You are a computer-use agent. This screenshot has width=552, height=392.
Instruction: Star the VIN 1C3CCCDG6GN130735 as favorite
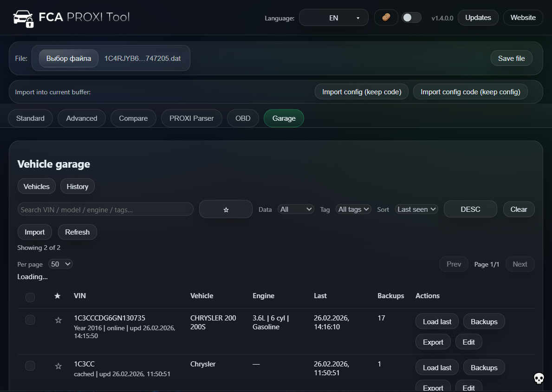click(58, 320)
